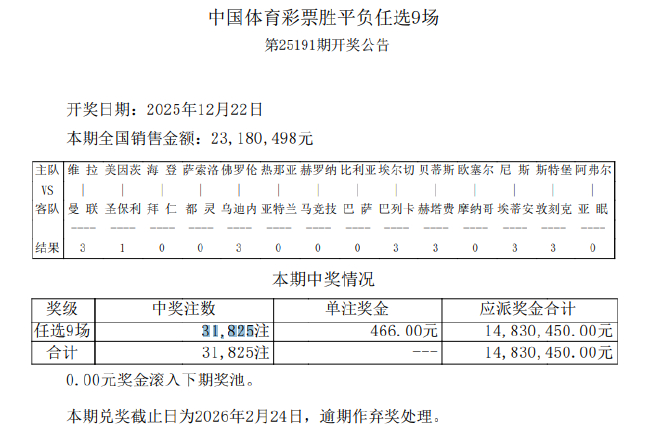Select home team 阿弗尔
650x430 pixels.
pos(593,170)
